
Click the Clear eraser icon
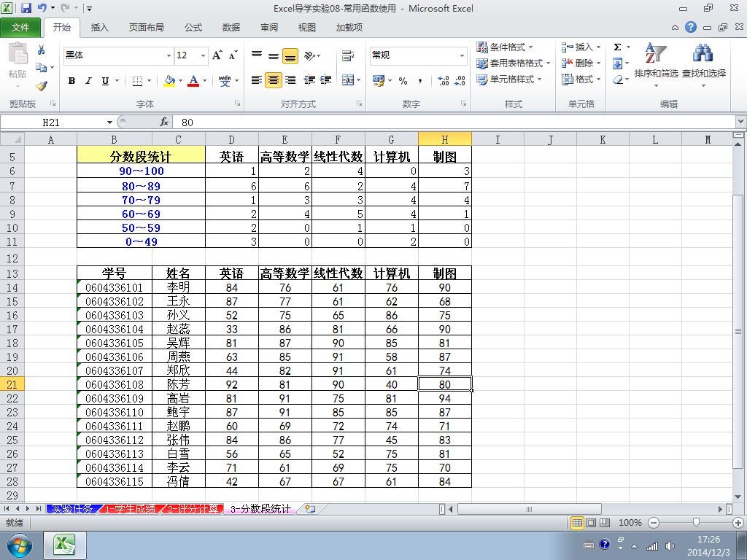click(x=618, y=79)
